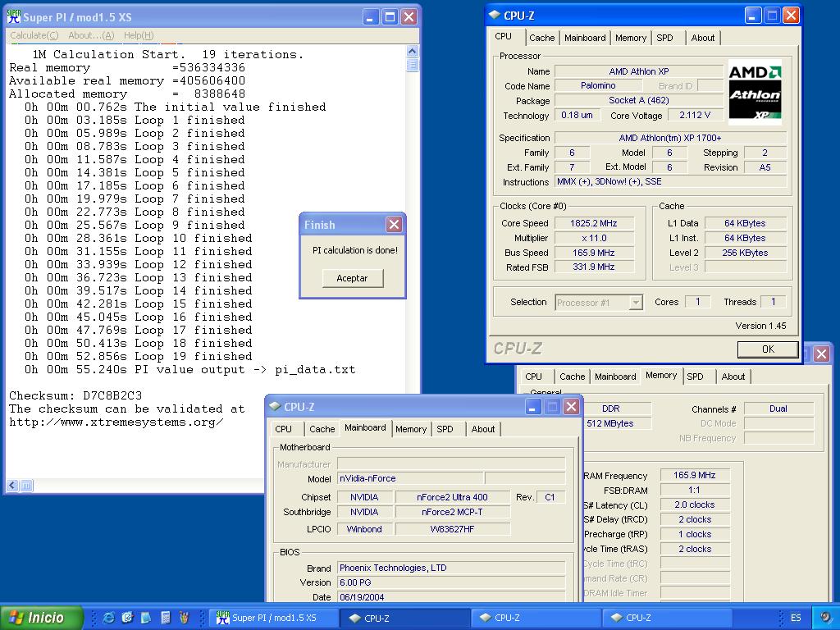Click the Specification field AMD Athlon(tm) XP 1700+

[670, 138]
